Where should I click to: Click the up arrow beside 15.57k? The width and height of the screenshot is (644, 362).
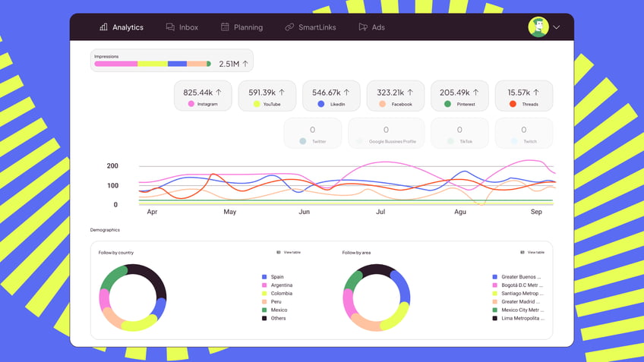tap(536, 93)
